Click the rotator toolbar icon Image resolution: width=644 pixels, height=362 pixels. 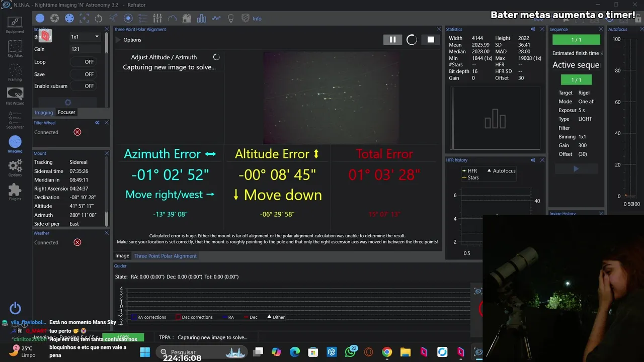[99, 19]
